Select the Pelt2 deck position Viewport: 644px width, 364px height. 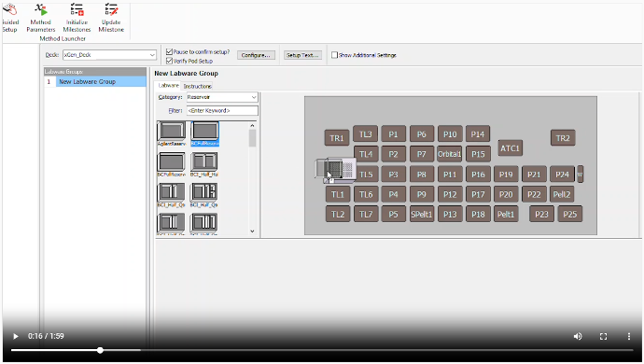click(x=562, y=194)
